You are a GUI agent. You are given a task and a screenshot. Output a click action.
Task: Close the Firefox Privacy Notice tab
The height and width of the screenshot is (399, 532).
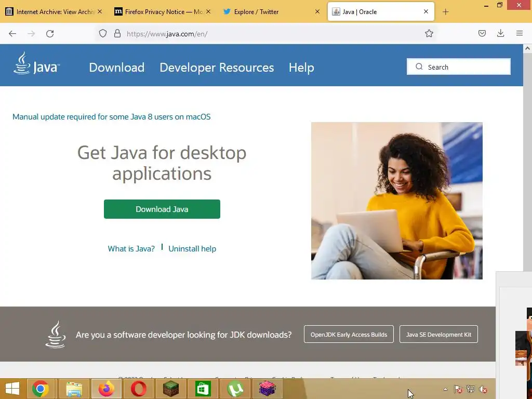click(x=208, y=11)
